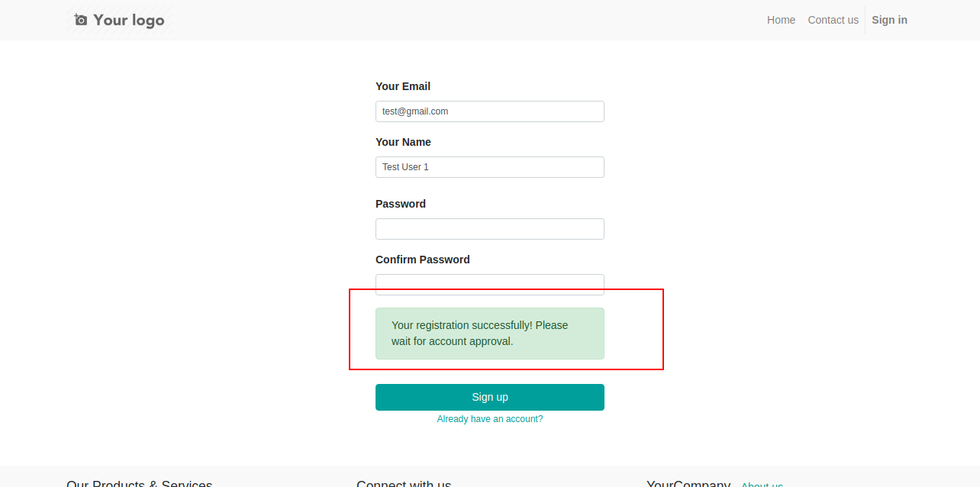Image resolution: width=980 pixels, height=487 pixels.
Task: Click the "Your logo" header text
Action: [x=128, y=20]
